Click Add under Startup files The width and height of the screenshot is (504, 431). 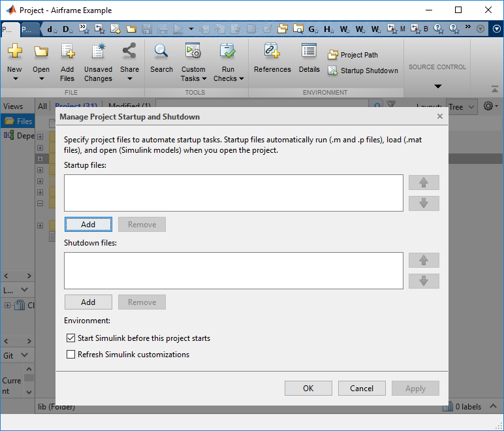[x=88, y=224]
